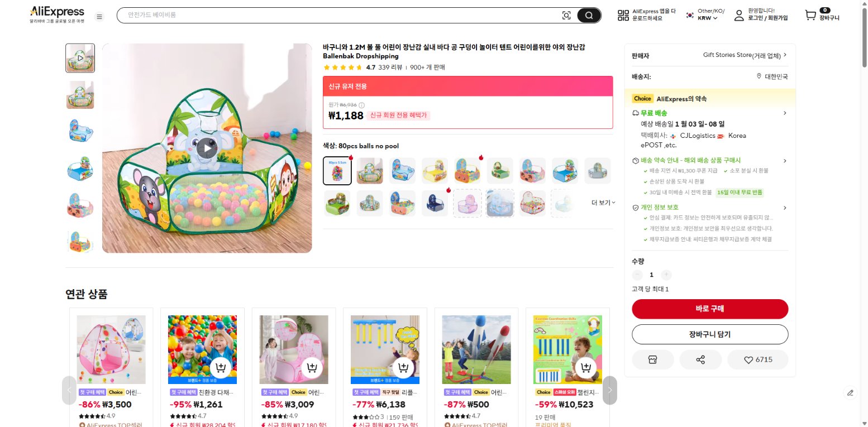Screen dimensions: 868x427
Task: Click the 바로 구매 buy now button
Action: [x=710, y=309]
